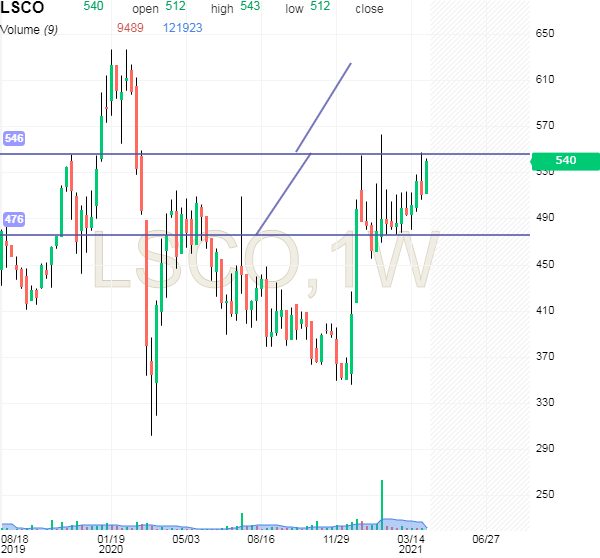Click the 370 price axis label
The height and width of the screenshot is (558, 600).
[545, 356]
